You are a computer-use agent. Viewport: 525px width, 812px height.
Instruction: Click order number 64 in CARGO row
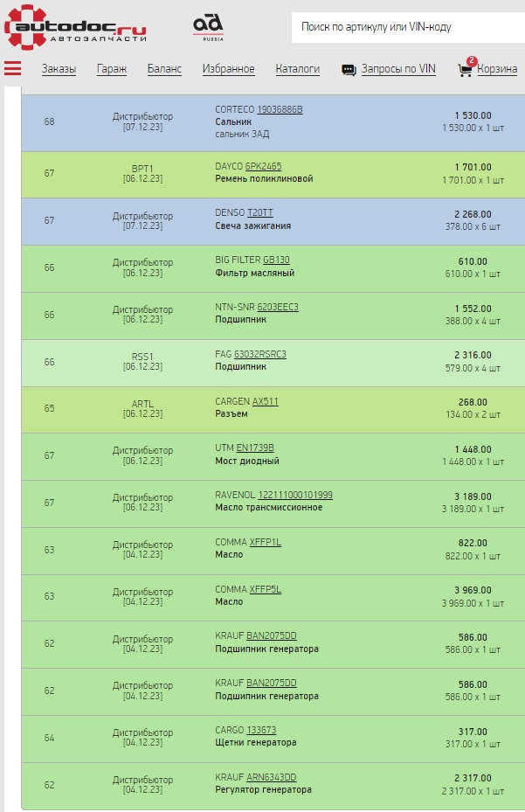point(49,738)
